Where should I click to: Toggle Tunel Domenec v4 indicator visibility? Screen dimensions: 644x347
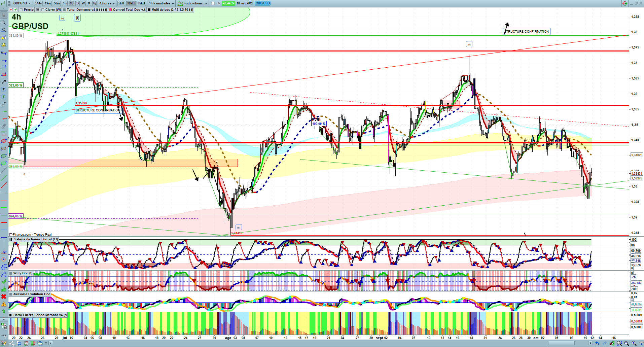click(x=64, y=10)
